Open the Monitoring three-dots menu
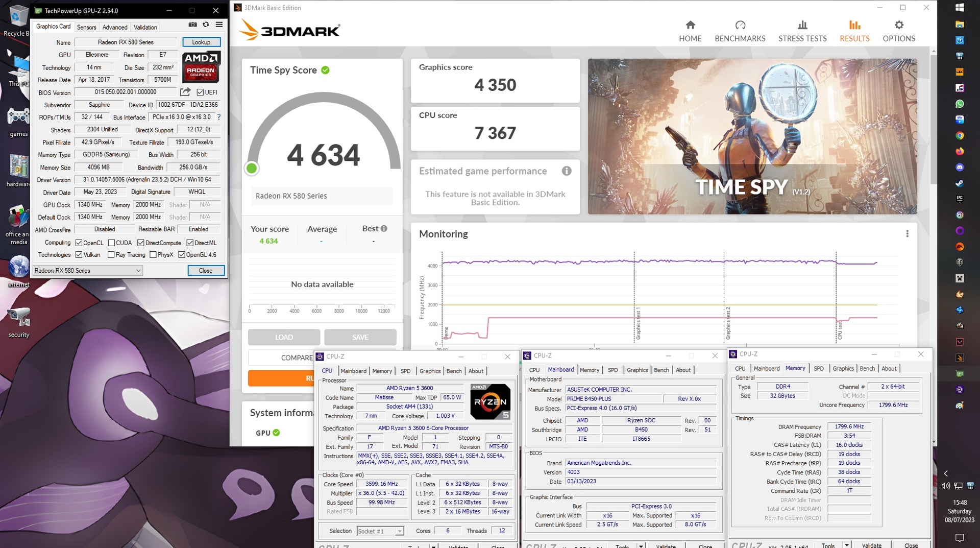The height and width of the screenshot is (548, 980). [907, 233]
